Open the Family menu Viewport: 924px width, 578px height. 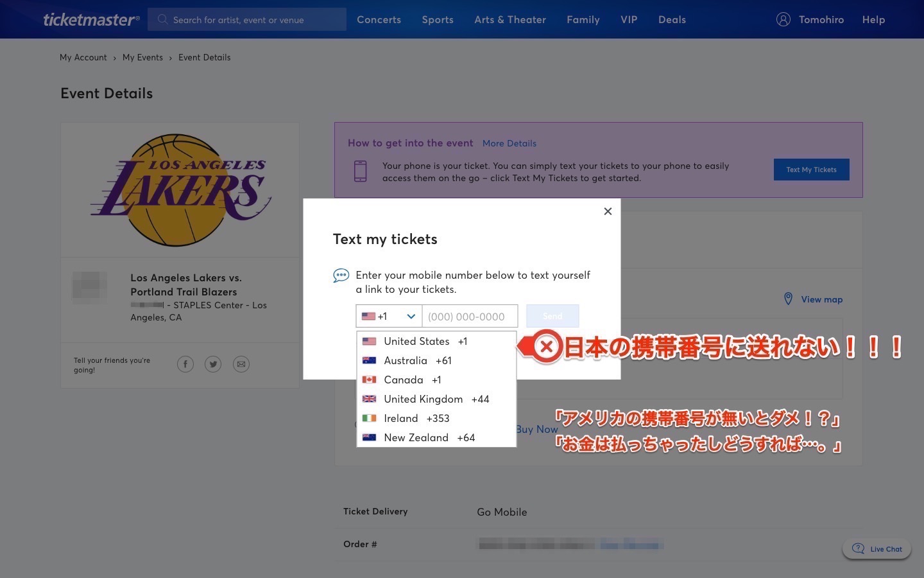(583, 19)
